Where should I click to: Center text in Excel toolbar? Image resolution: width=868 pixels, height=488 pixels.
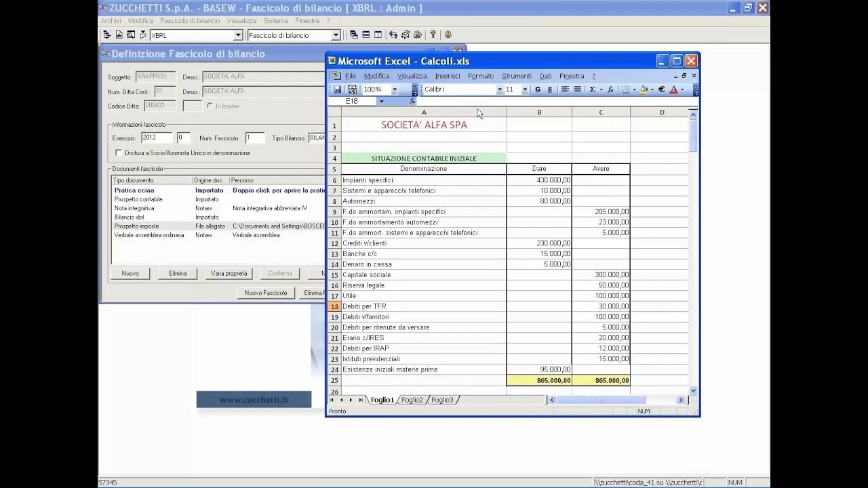pos(578,89)
